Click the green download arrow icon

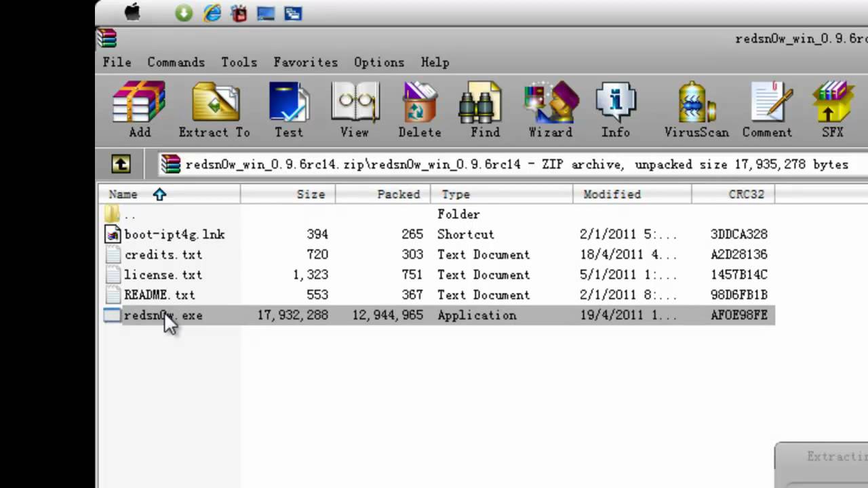pos(184,13)
